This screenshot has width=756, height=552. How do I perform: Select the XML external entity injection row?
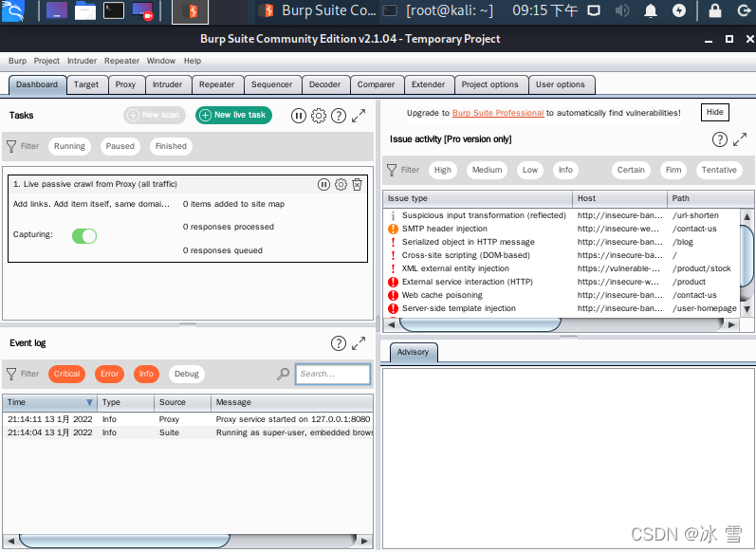click(562, 269)
